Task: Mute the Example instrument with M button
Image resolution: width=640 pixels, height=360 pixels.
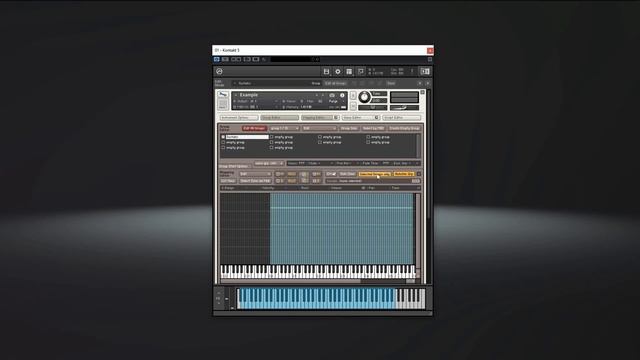Action: tap(353, 106)
